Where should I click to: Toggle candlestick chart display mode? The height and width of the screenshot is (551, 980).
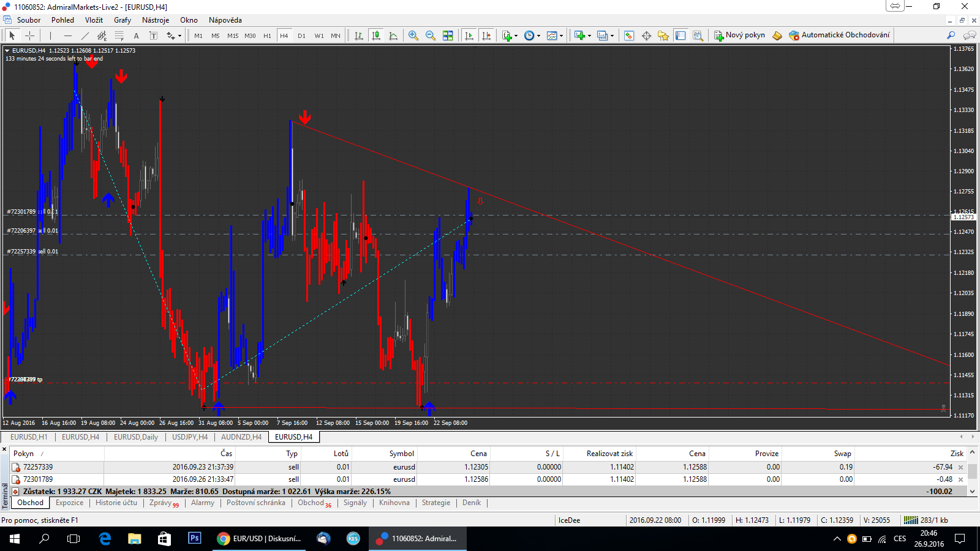pyautogui.click(x=376, y=36)
